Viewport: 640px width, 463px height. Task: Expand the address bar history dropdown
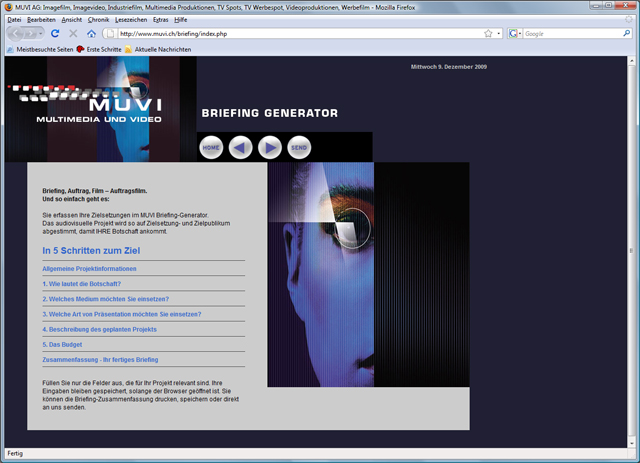[499, 33]
